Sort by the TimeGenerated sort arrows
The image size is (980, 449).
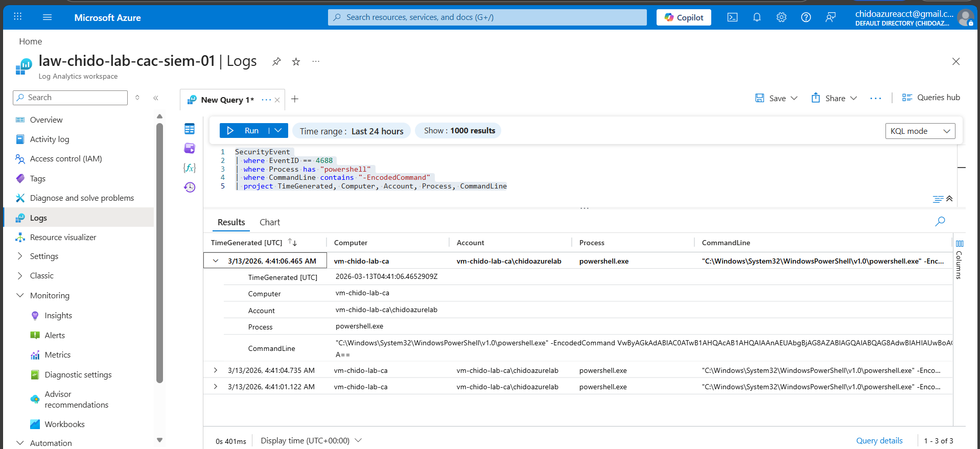click(x=292, y=242)
